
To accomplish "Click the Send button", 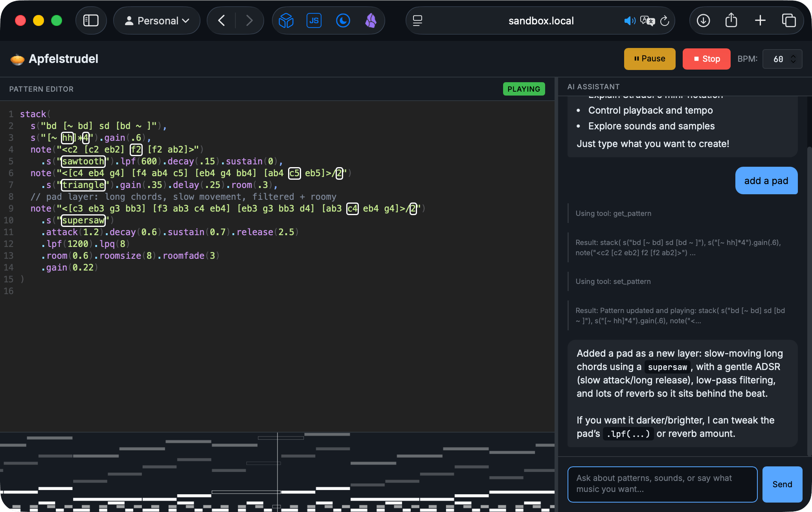I will 782,484.
